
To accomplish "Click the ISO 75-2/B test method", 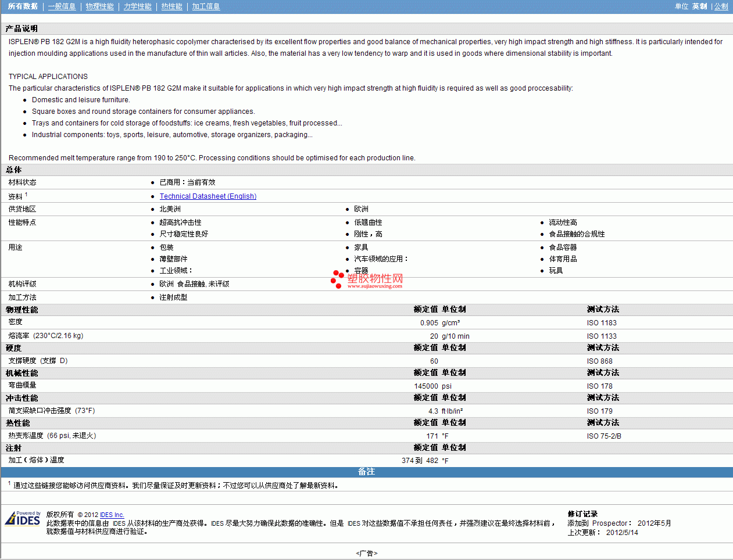I will pos(604,436).
